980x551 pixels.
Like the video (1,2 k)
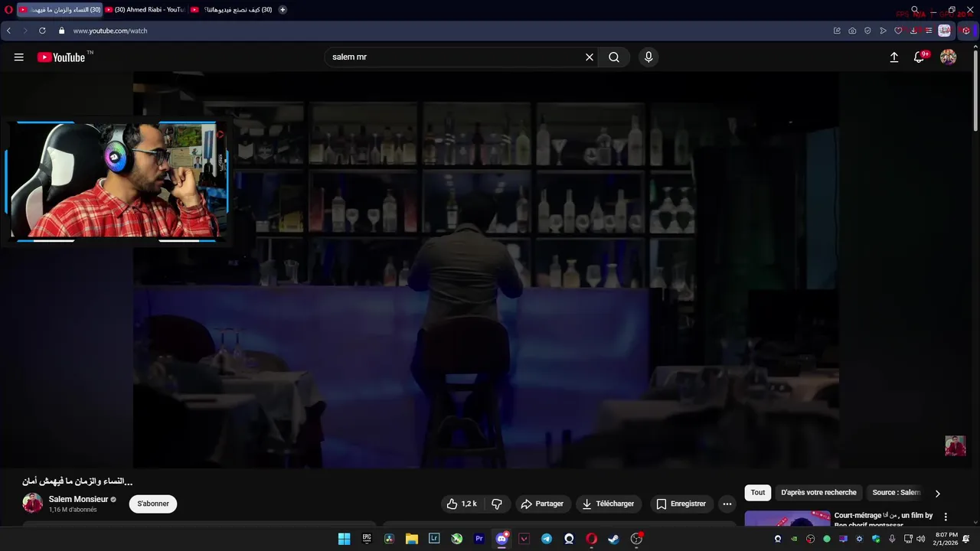pos(462,504)
